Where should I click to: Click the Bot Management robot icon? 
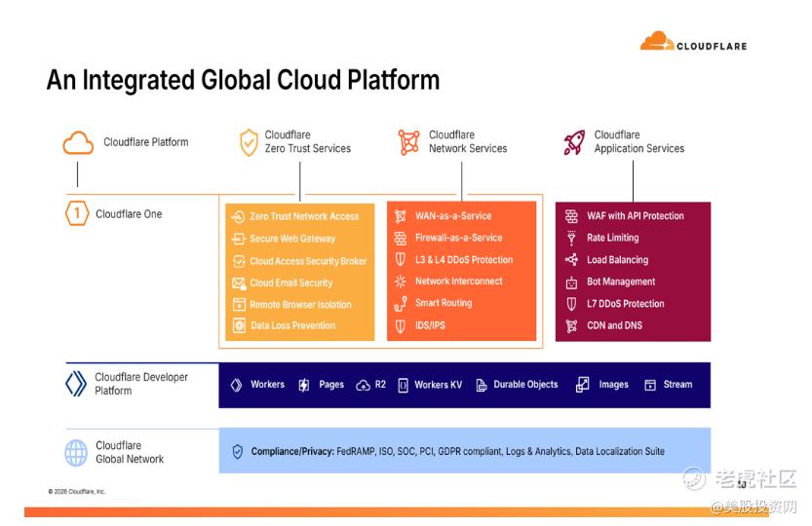click(571, 282)
